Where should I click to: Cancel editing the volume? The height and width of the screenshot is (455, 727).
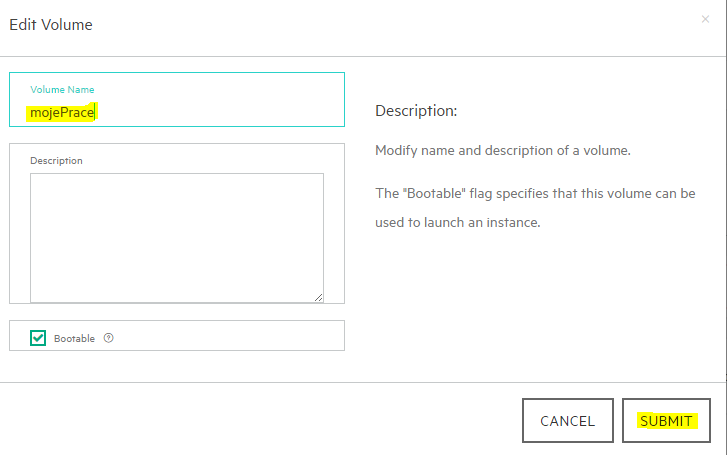(568, 421)
